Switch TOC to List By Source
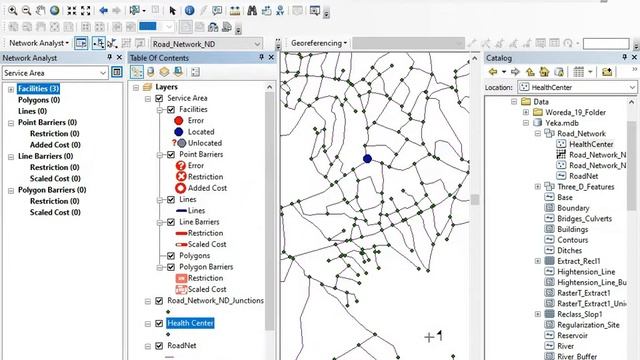640x360 pixels. (151, 72)
